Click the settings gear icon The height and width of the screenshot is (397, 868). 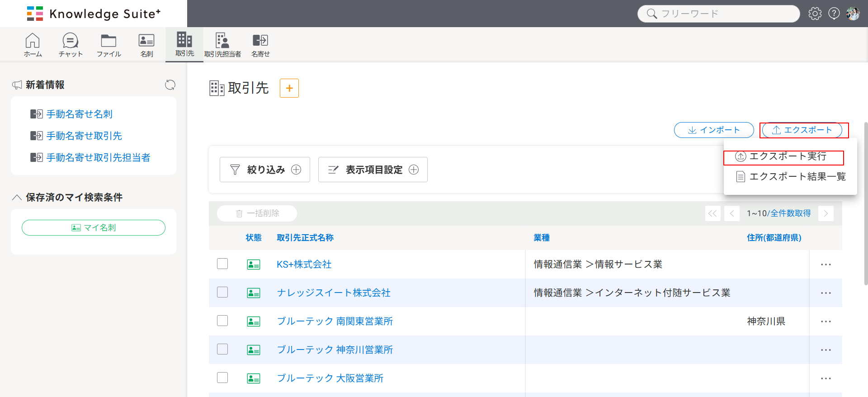coord(815,14)
